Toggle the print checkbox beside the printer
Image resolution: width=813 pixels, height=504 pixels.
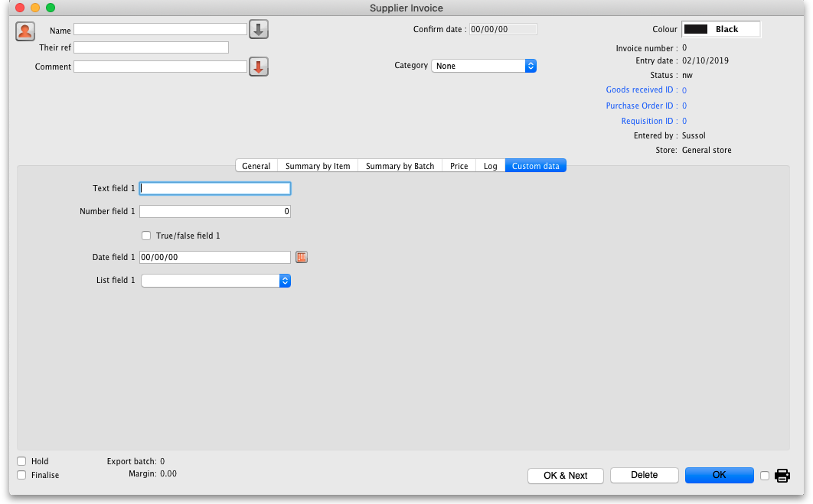point(764,476)
